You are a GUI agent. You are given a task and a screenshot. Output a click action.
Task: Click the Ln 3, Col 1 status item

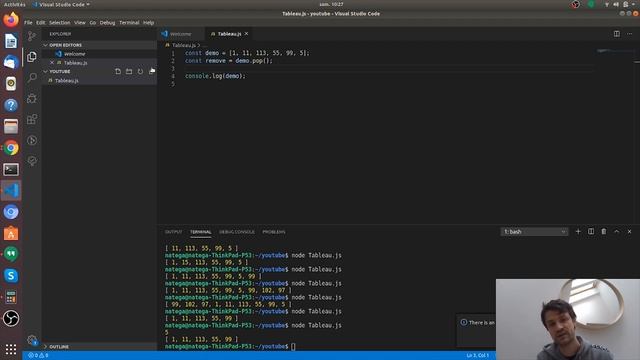point(478,356)
